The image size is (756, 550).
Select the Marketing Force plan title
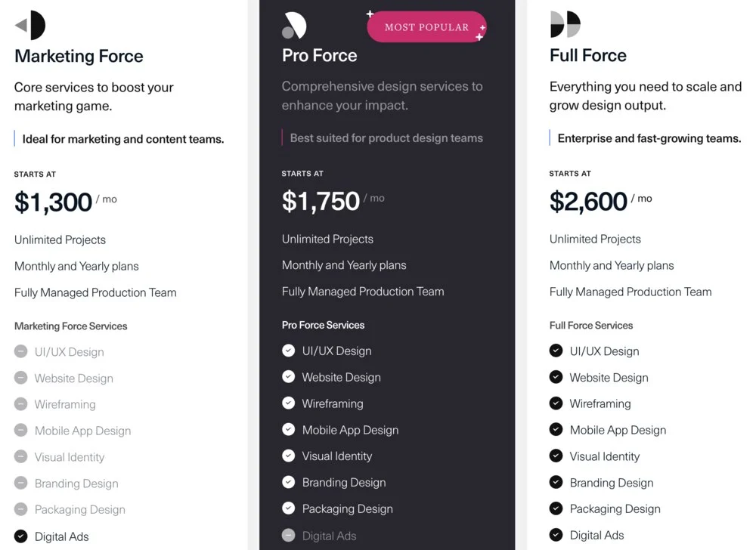[79, 56]
